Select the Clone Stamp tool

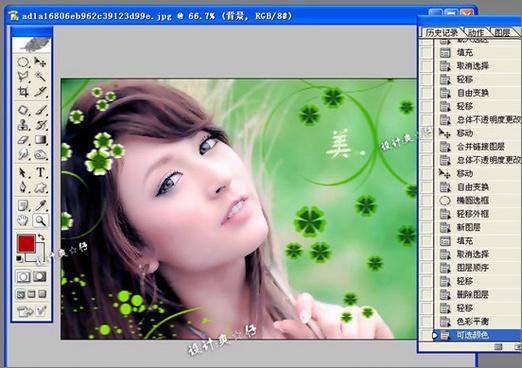(23, 124)
